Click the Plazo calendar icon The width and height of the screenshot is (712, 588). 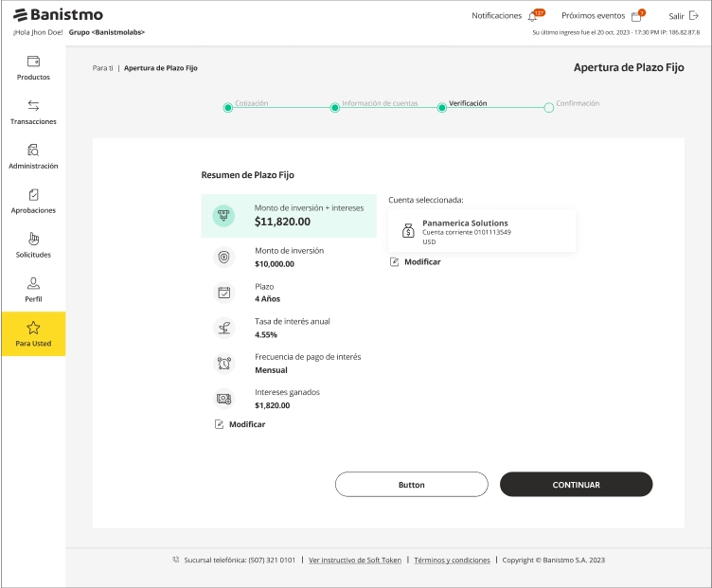(x=223, y=293)
